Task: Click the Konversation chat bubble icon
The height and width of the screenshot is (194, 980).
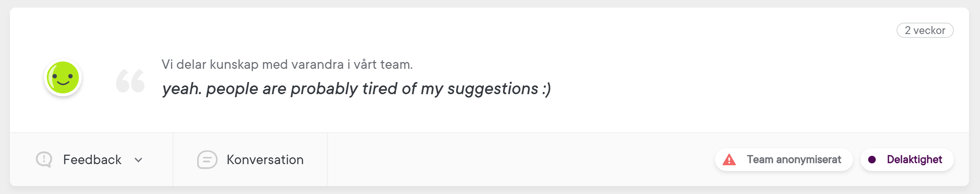Action: pos(207,160)
